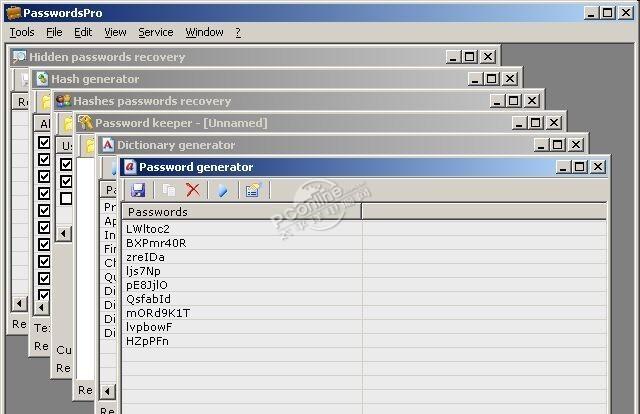The width and height of the screenshot is (640, 414).
Task: Click the Hidden passwords recovery magnifier icon
Action: (x=19, y=56)
